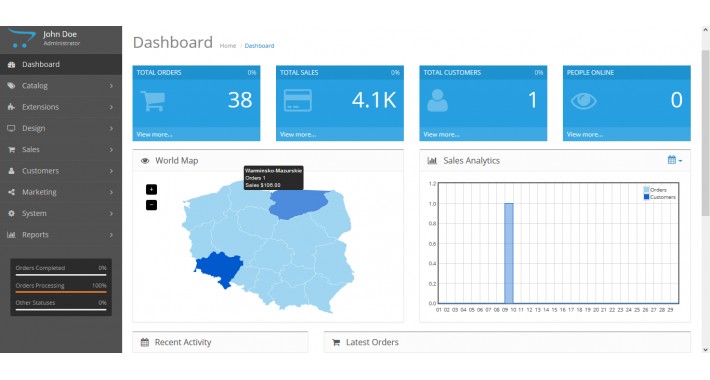Click View more under Total Customers

tap(441, 135)
